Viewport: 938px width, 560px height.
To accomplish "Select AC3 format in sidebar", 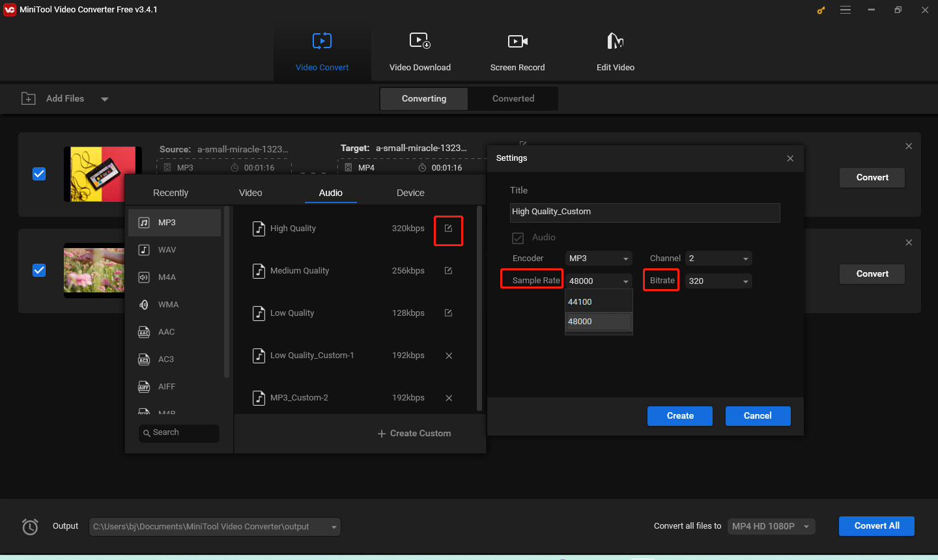I will click(x=175, y=359).
